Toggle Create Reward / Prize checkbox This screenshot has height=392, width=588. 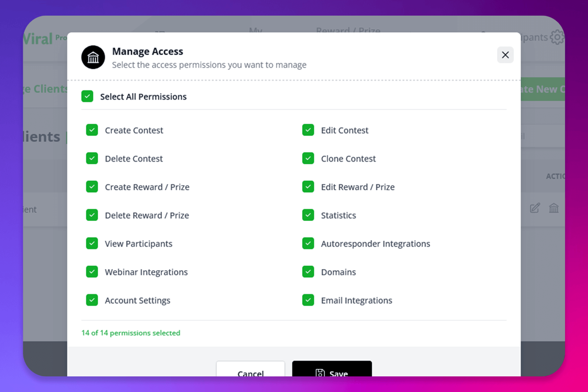tap(92, 187)
